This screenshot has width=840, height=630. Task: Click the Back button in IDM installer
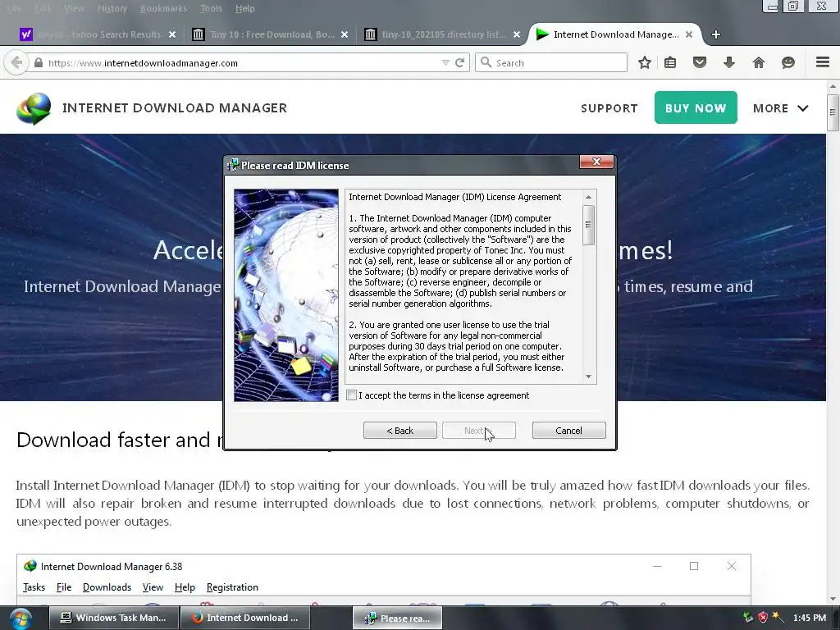pos(400,431)
